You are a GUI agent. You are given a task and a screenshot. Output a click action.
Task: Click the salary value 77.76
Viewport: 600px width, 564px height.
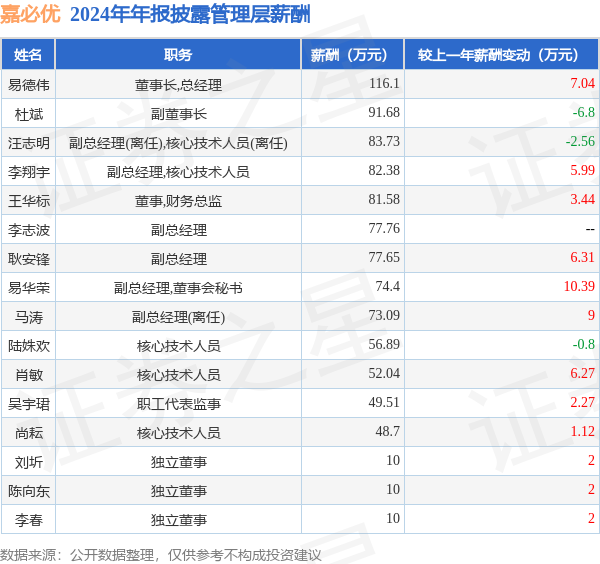(x=384, y=228)
